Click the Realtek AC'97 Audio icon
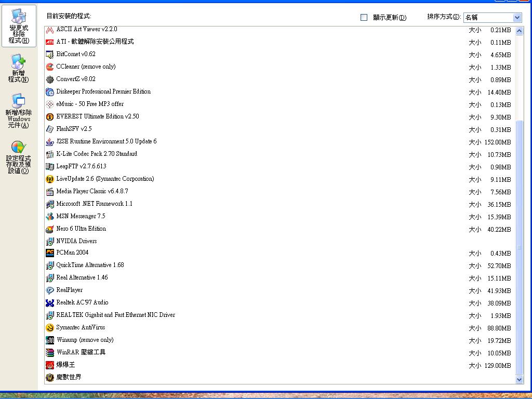 (x=49, y=303)
